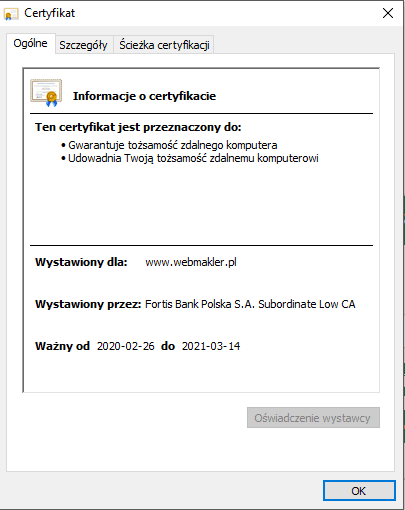Click the Oświadczenie wystawcy button
This screenshot has width=405, height=510.
[x=313, y=418]
